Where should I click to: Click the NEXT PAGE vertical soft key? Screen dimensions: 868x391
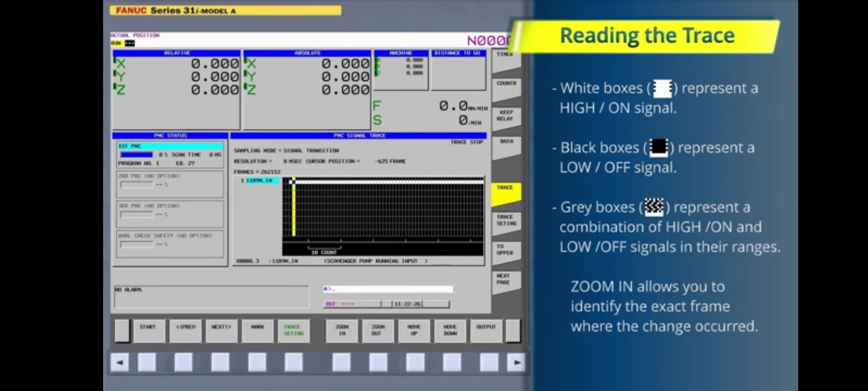pos(506,282)
